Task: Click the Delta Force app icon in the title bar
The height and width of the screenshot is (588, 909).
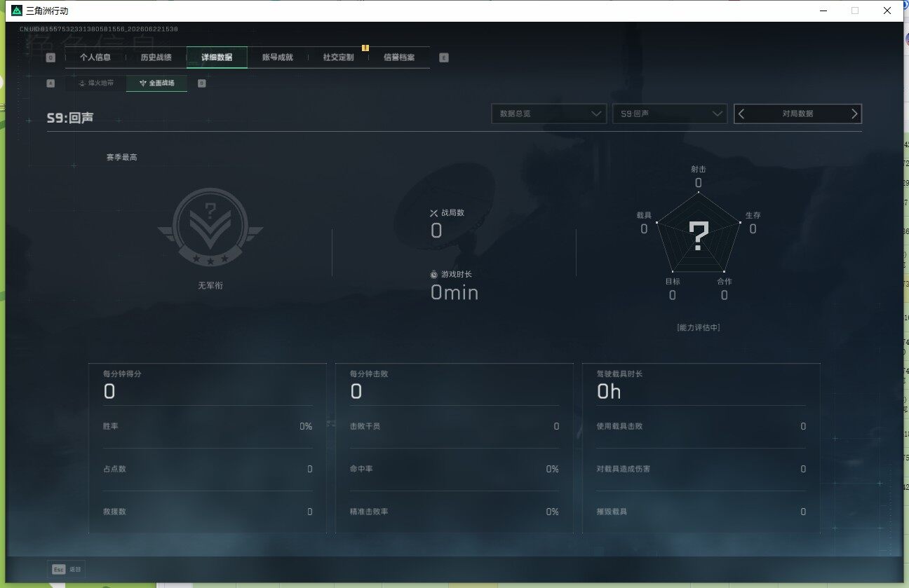Action: coord(17,11)
